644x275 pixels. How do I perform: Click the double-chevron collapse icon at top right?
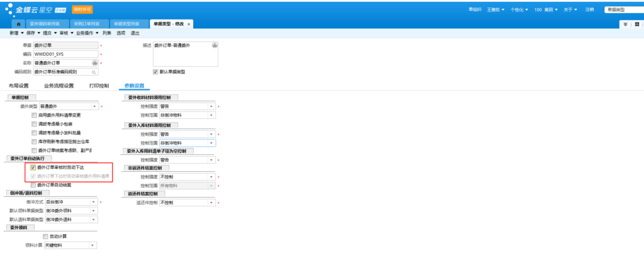(625, 24)
